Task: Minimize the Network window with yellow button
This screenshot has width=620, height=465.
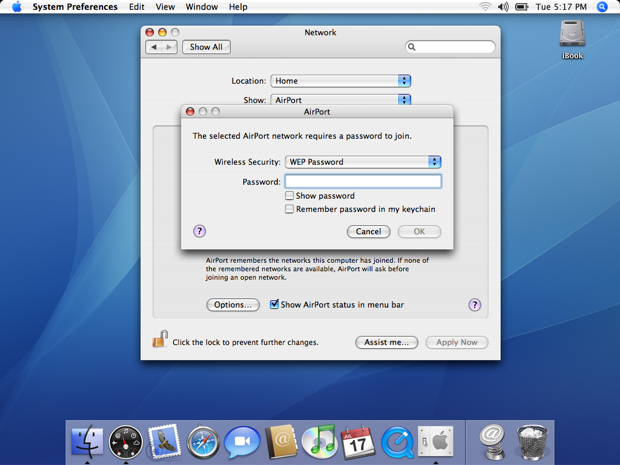Action: 162,32
